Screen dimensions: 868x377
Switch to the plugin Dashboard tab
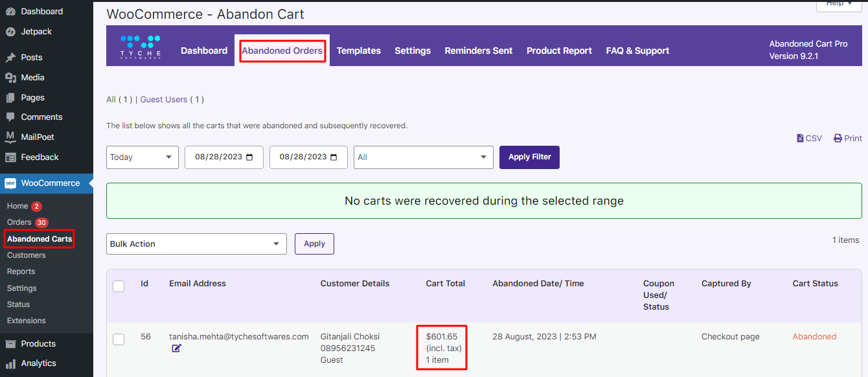[204, 51]
